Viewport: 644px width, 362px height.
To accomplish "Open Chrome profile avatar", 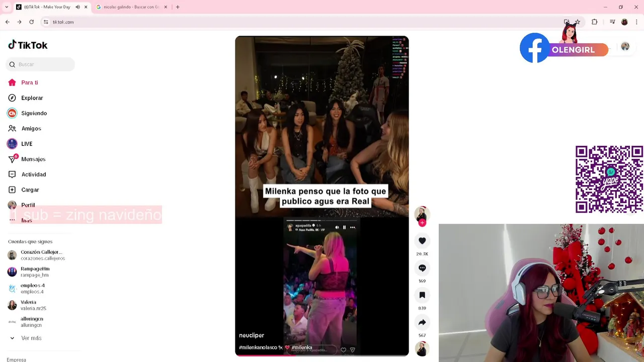I will pyautogui.click(x=624, y=22).
